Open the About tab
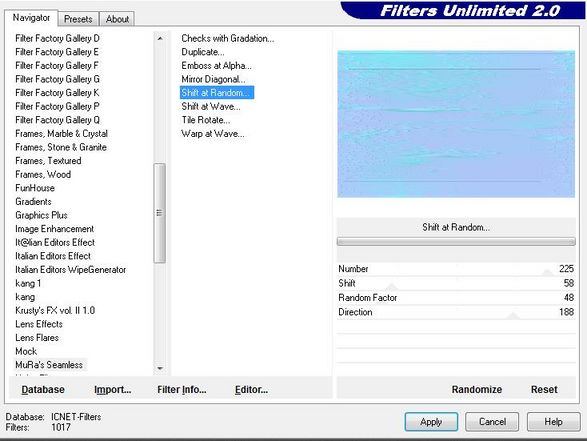Screen dimensions: 587x441 (117, 19)
